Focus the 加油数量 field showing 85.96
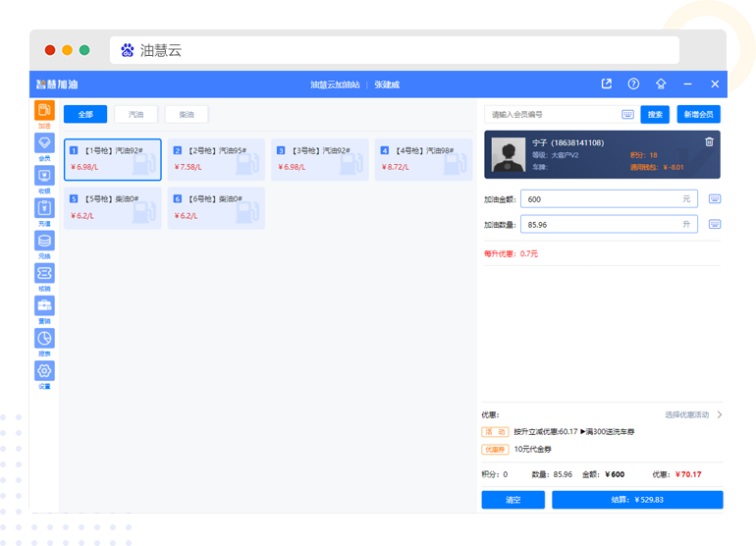756x546 pixels. 609,224
